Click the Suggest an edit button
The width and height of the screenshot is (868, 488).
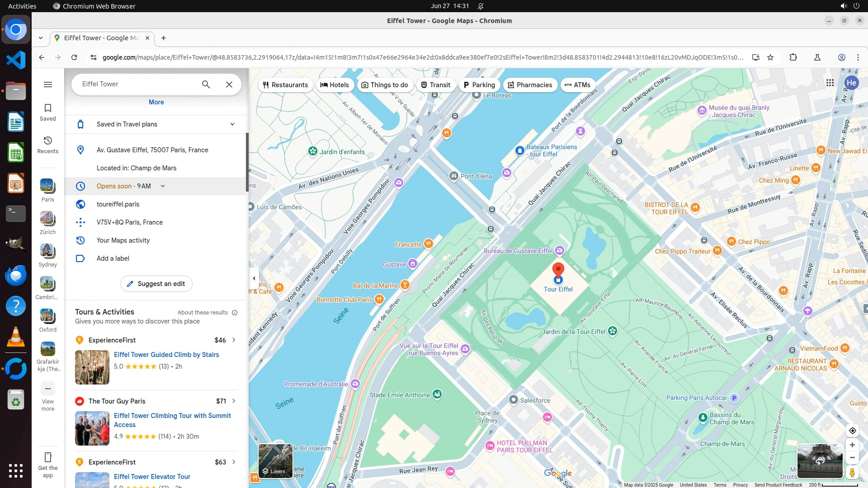[156, 284]
